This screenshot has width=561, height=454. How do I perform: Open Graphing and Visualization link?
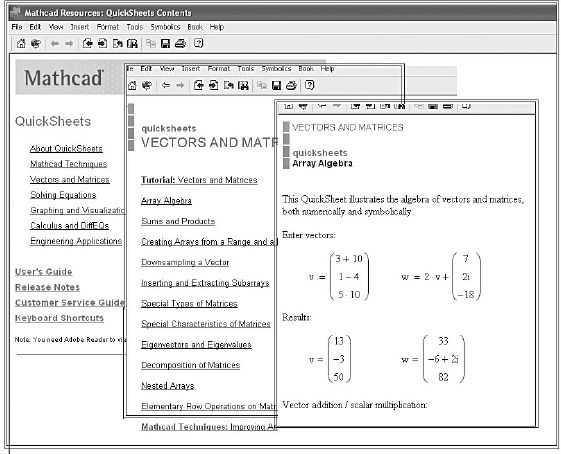77,210
